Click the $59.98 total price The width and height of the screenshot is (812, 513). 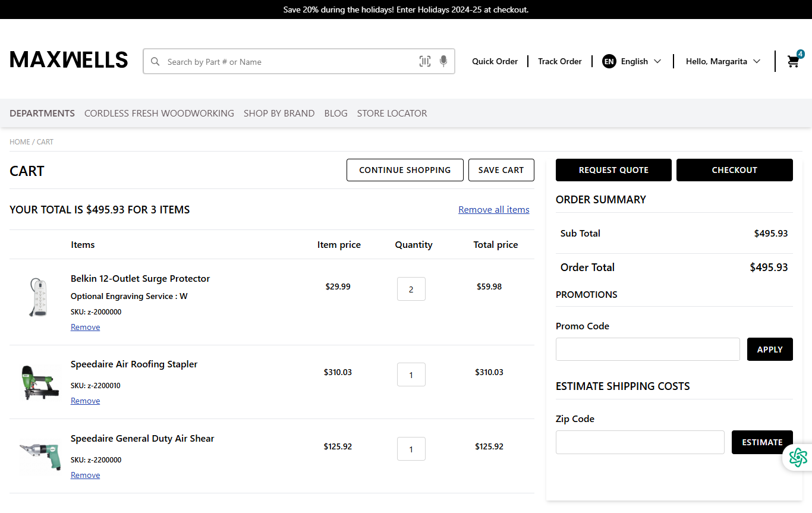pos(489,287)
